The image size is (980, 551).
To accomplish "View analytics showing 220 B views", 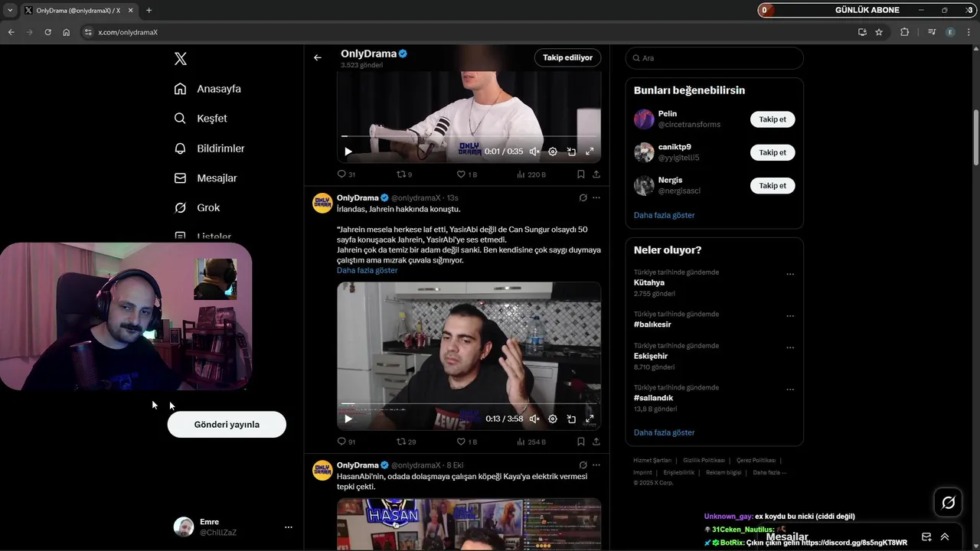I will 531,174.
